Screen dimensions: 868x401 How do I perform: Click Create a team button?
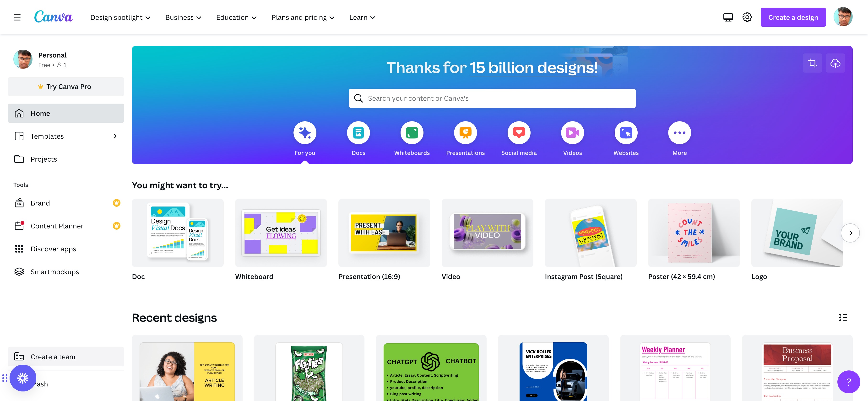tap(66, 357)
